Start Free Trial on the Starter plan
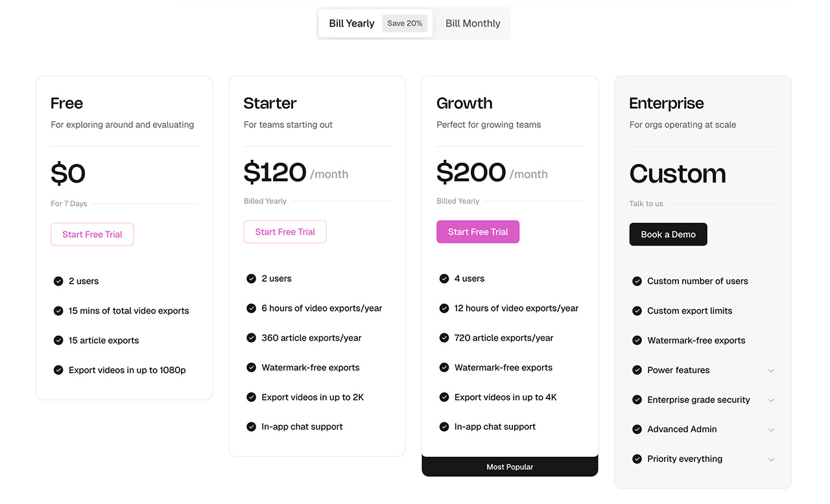 tap(285, 232)
